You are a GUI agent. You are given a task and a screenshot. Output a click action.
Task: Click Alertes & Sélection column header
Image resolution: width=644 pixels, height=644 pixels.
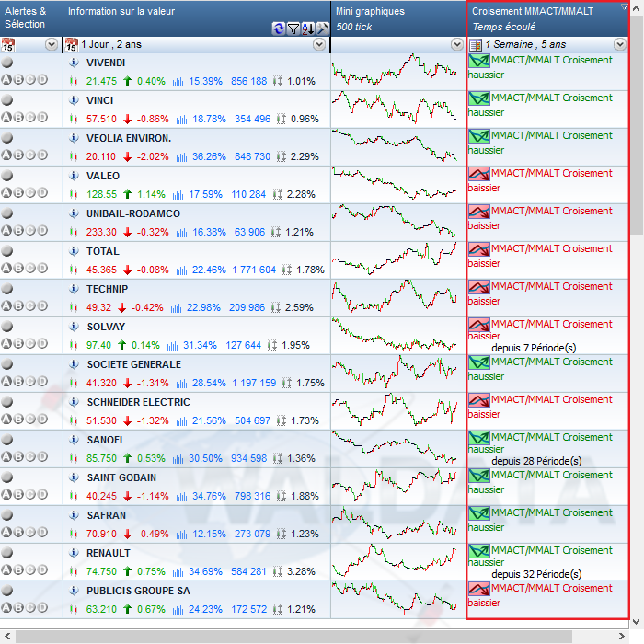click(x=31, y=18)
